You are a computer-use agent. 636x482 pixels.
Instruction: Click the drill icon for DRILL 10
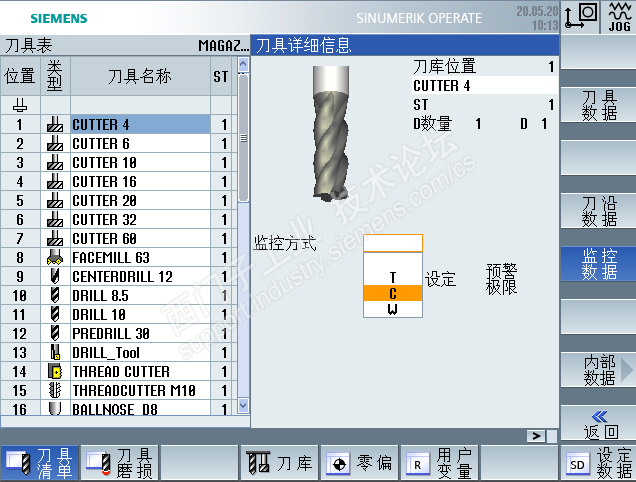pyautogui.click(x=55, y=314)
